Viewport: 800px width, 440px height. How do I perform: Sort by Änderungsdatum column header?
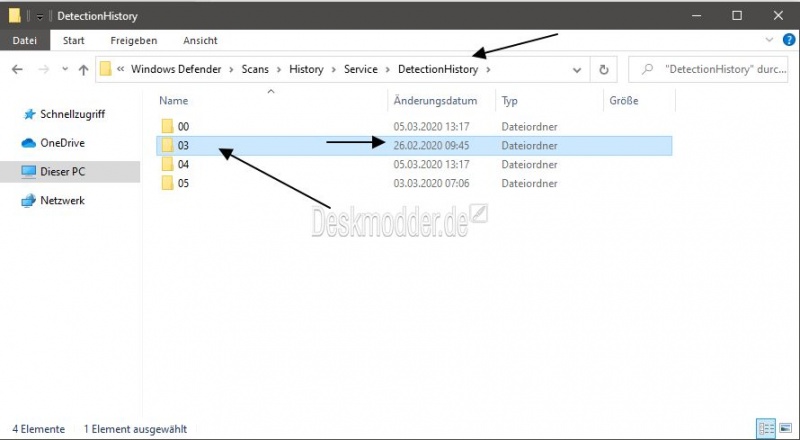coord(428,101)
